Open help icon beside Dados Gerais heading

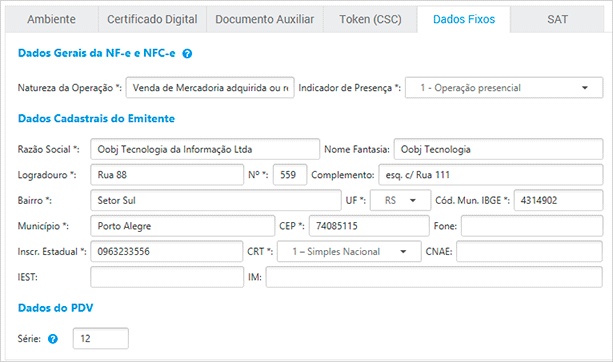(x=187, y=54)
